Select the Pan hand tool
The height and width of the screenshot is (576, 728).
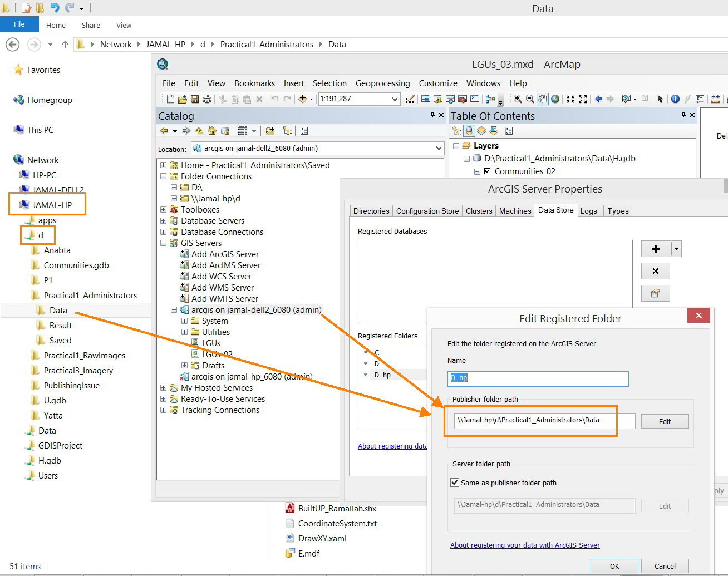542,99
